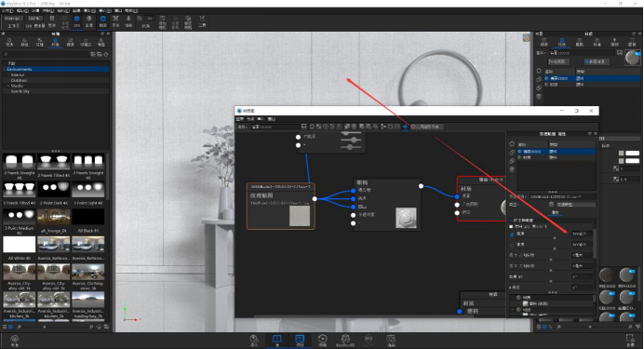
Task: Select the Interior folder in the tree
Action: click(18, 74)
